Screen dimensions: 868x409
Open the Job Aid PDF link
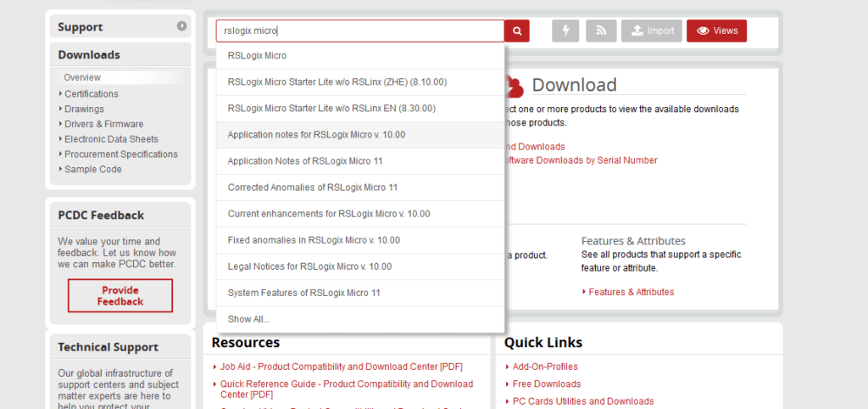pos(341,367)
